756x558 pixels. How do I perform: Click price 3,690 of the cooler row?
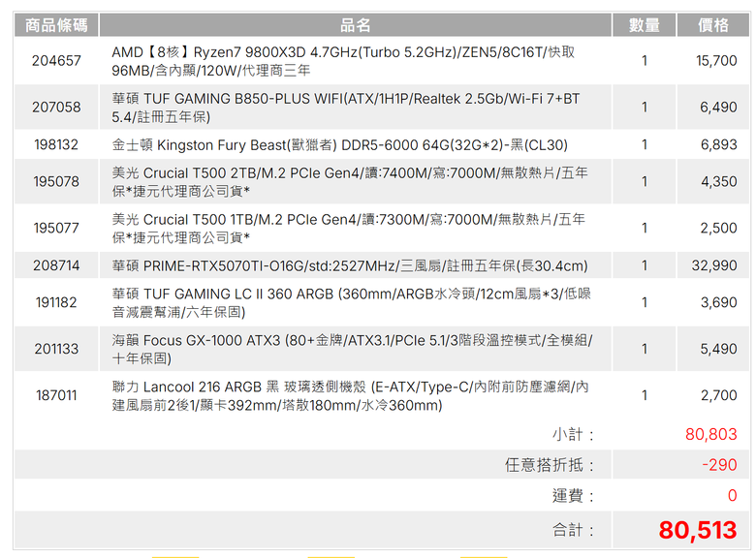(x=719, y=302)
